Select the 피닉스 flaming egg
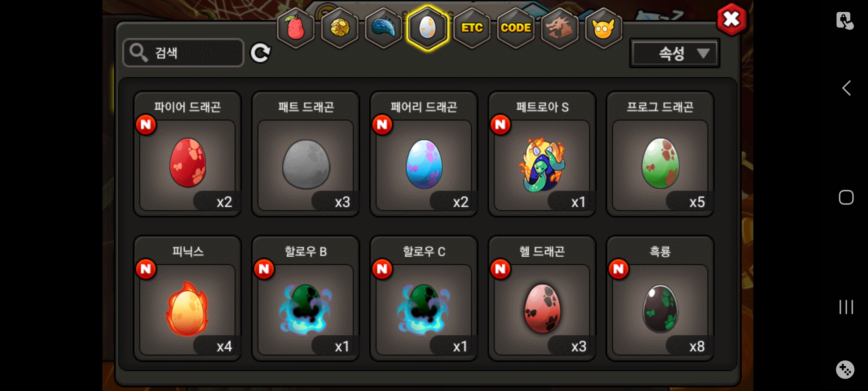Viewport: 868px width, 391px height. click(187, 298)
